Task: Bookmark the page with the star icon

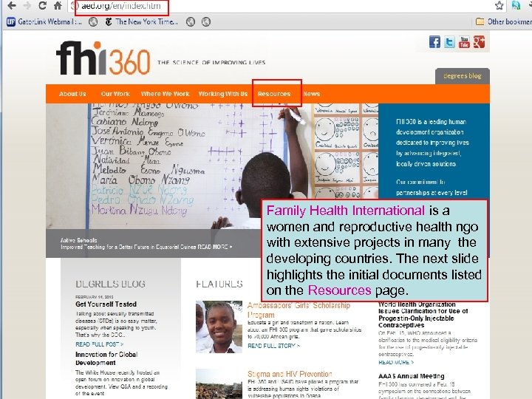Action: point(499,5)
